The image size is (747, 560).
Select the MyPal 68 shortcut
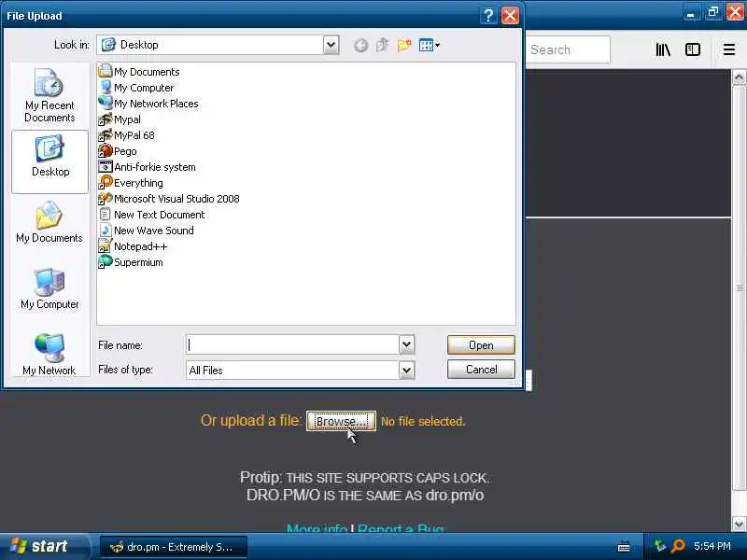pyautogui.click(x=126, y=135)
